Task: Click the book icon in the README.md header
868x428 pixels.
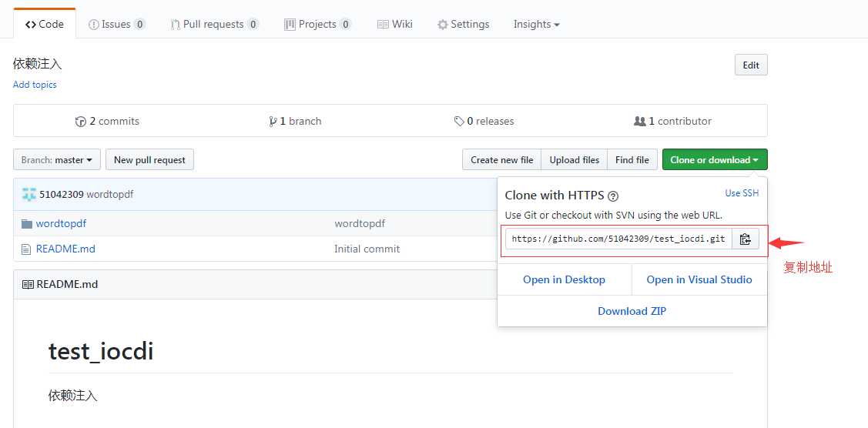Action: click(28, 284)
